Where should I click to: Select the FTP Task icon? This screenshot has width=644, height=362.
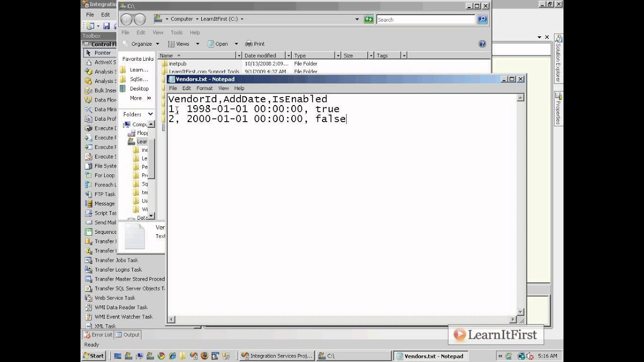[89, 194]
